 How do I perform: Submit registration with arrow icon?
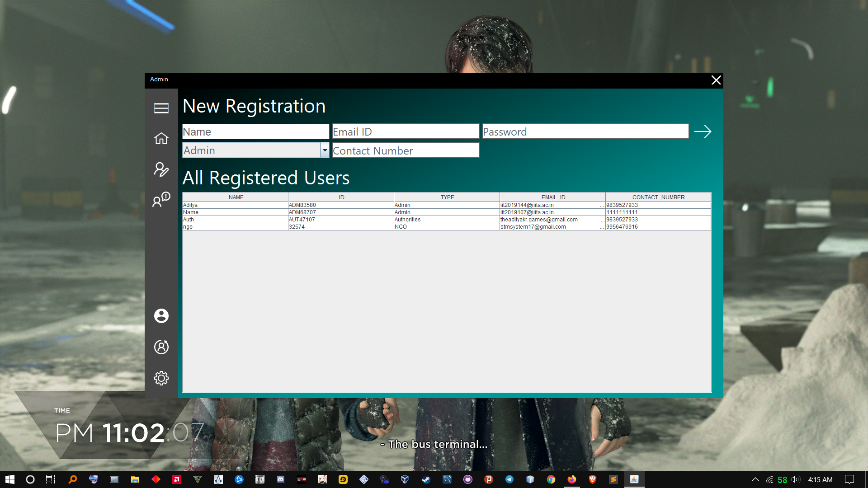point(703,131)
